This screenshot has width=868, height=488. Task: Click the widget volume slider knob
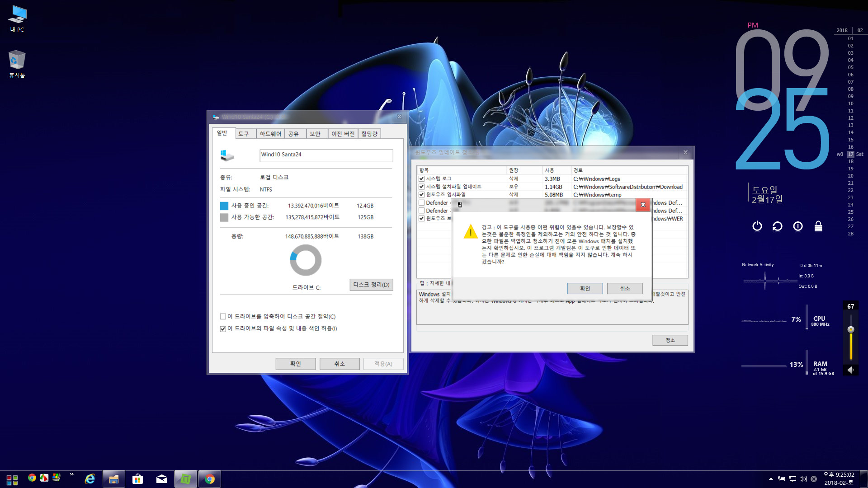point(851,330)
